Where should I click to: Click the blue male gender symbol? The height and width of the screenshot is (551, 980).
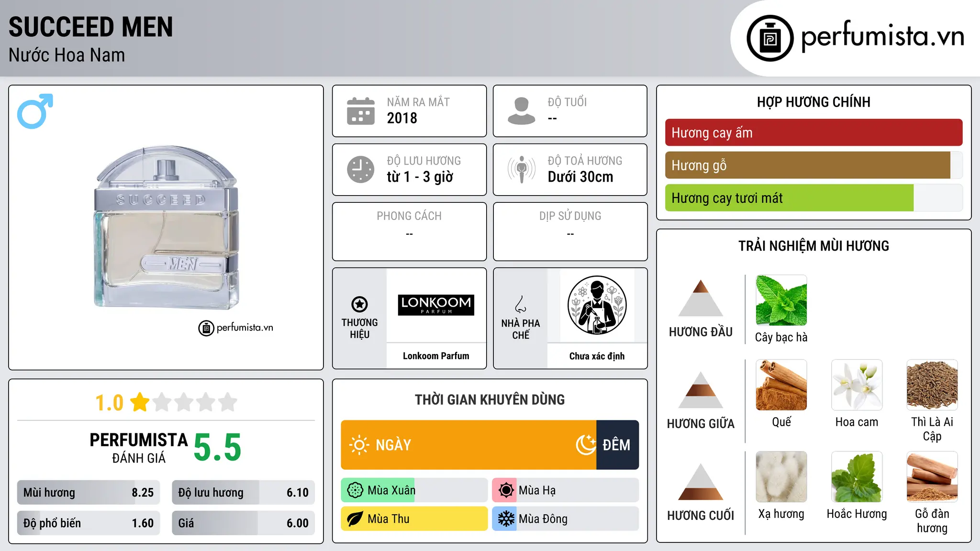click(35, 111)
